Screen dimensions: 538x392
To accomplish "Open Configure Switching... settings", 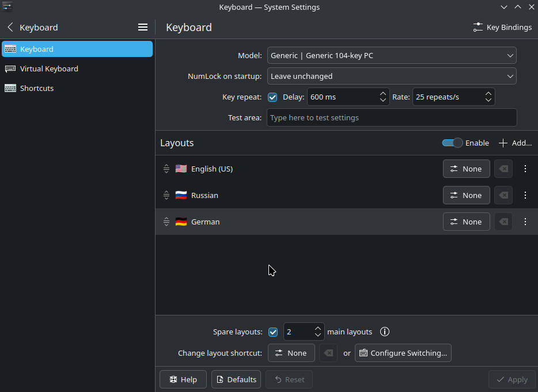I will pyautogui.click(x=403, y=353).
